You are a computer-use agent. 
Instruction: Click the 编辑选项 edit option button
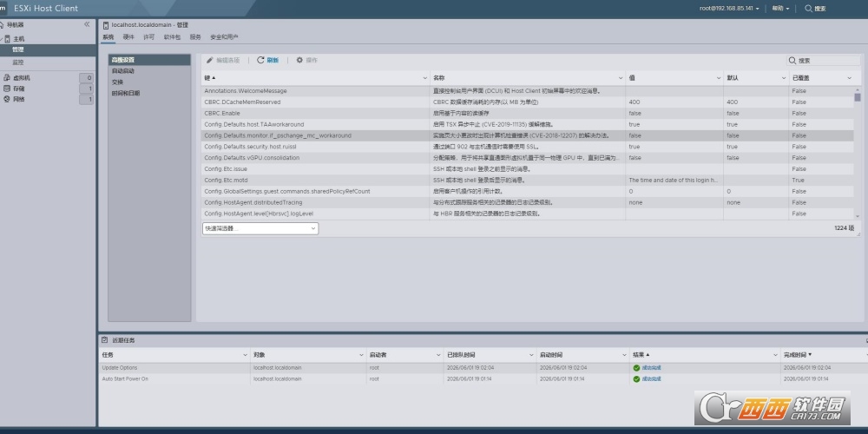pos(223,60)
